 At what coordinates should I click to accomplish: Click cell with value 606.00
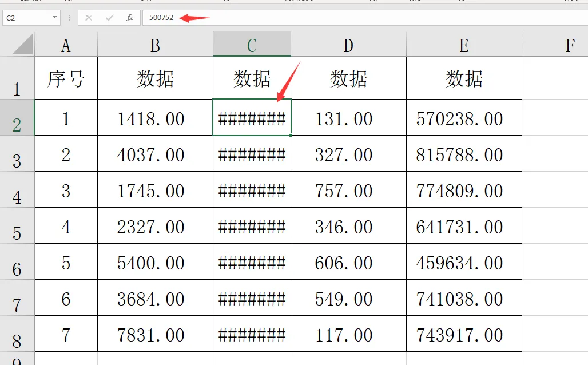pyautogui.click(x=349, y=261)
